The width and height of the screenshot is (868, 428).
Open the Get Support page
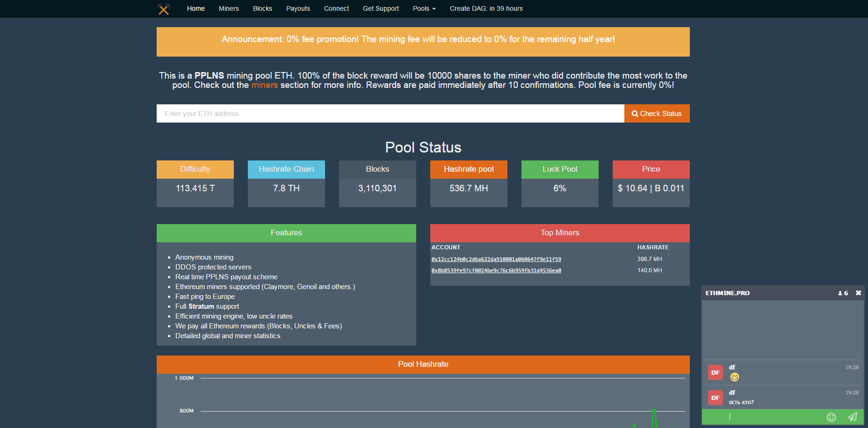(381, 8)
